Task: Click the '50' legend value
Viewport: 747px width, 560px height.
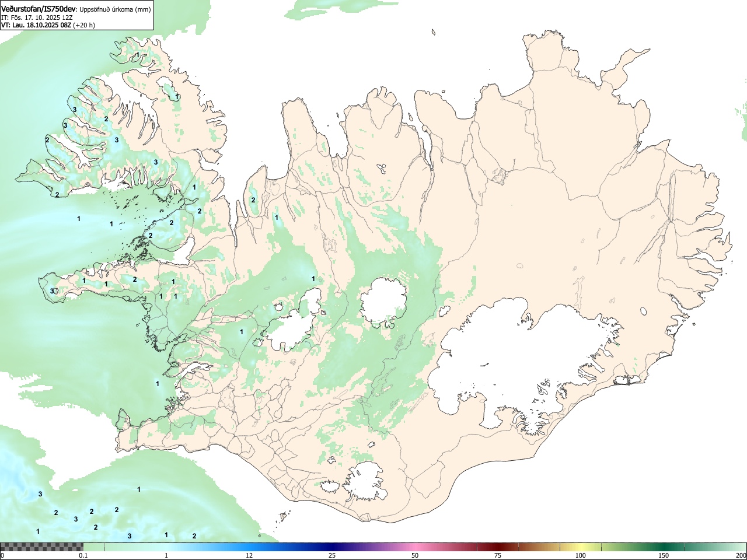Action: (x=415, y=555)
